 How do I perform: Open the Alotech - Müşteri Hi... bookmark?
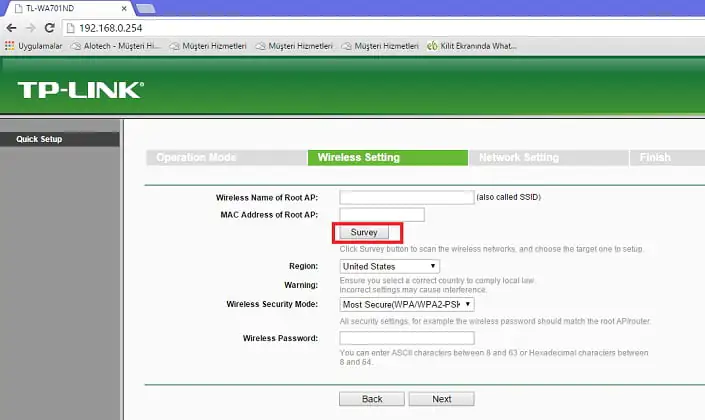click(116, 46)
